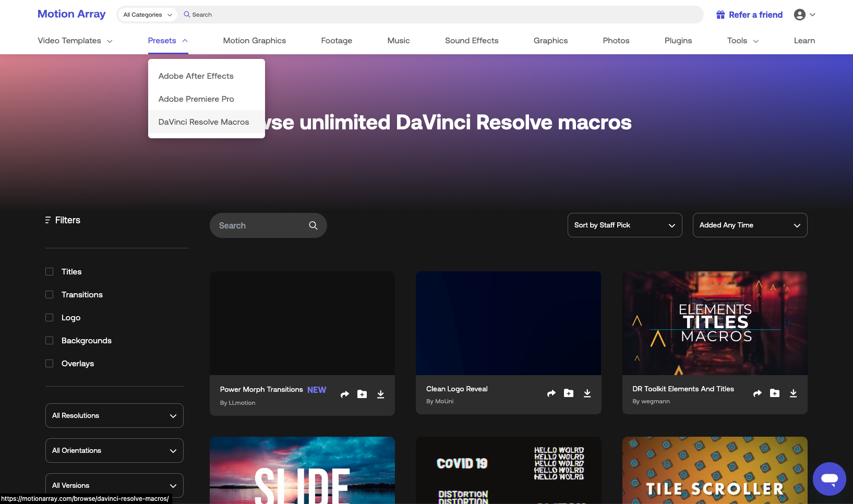Screen dimensions: 853x504
Task: Download Clean Logo Reveal
Action: pyautogui.click(x=587, y=393)
